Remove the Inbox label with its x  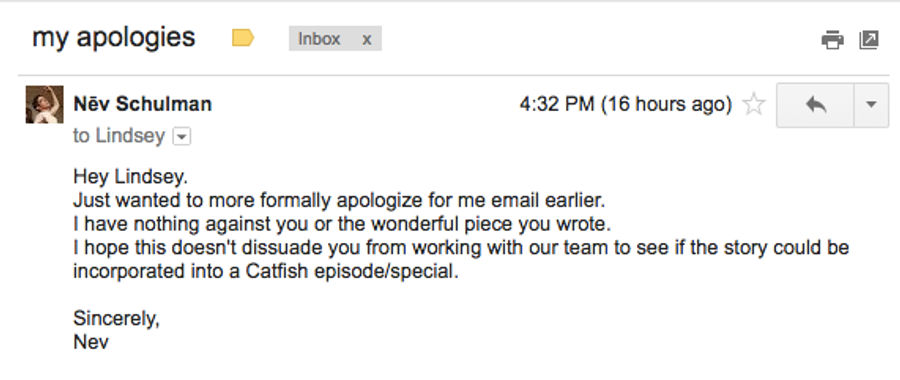[366, 39]
